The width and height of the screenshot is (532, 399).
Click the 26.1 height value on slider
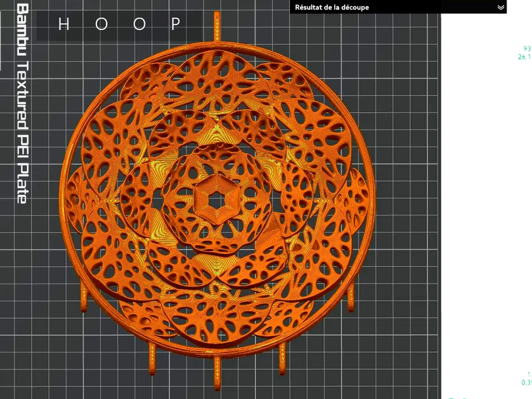tap(524, 57)
